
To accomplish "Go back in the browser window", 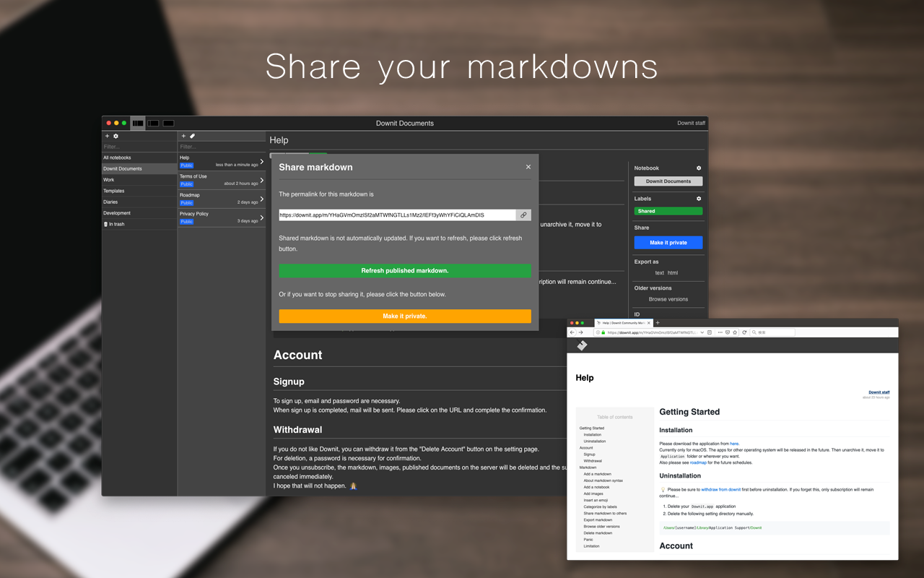I will 572,332.
